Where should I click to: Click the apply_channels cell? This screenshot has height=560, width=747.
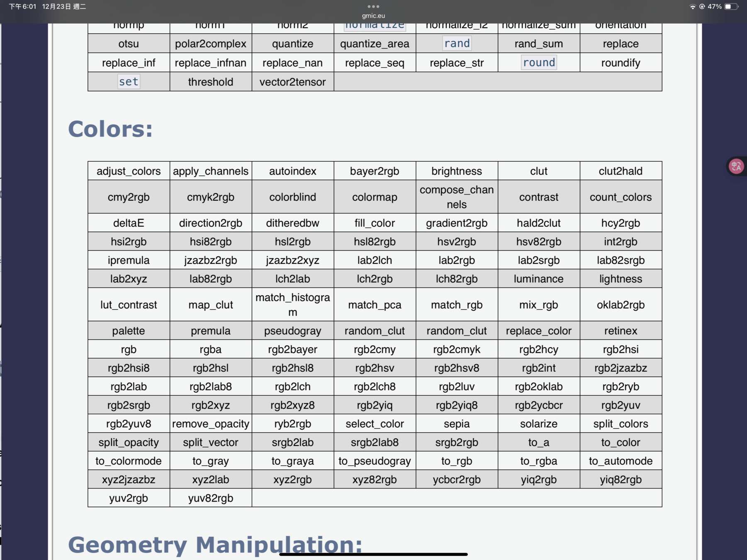(x=211, y=171)
